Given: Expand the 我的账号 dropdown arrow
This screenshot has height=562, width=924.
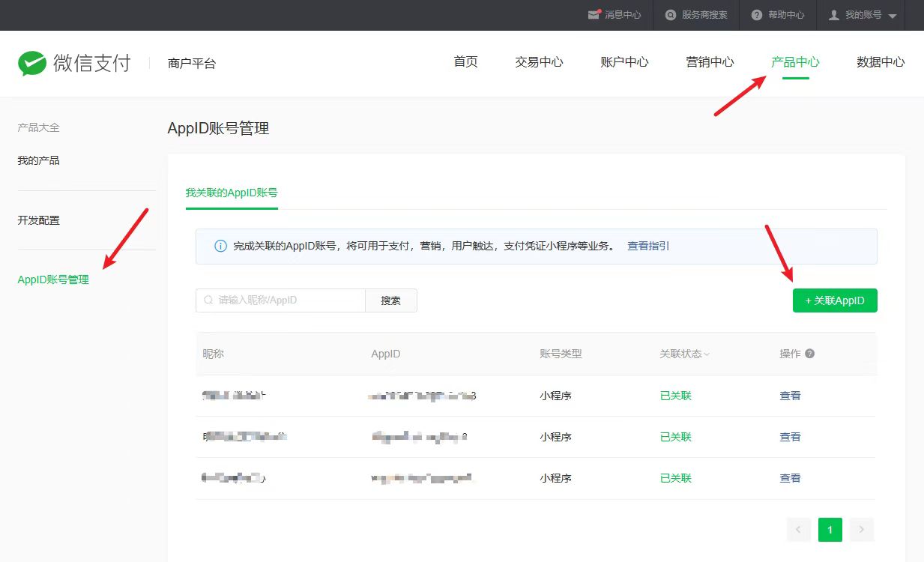Looking at the screenshot, I should click(x=892, y=16).
